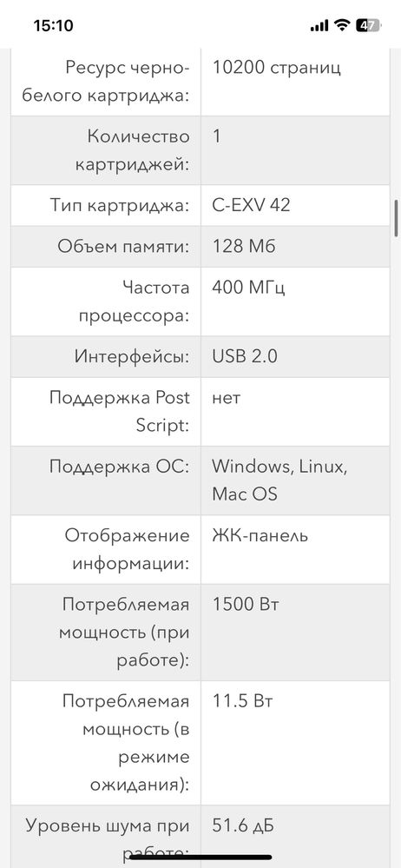Select the 400 МГц processor frequency value
The height and width of the screenshot is (868, 401).
click(x=248, y=288)
